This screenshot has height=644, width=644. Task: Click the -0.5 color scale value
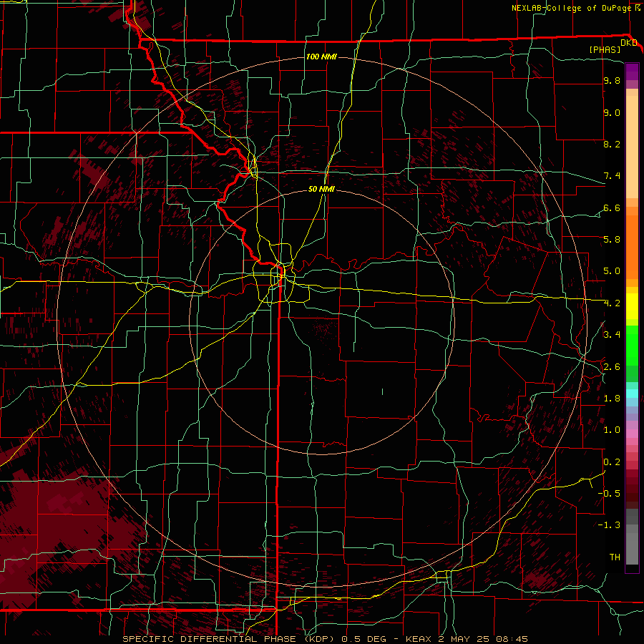610,494
